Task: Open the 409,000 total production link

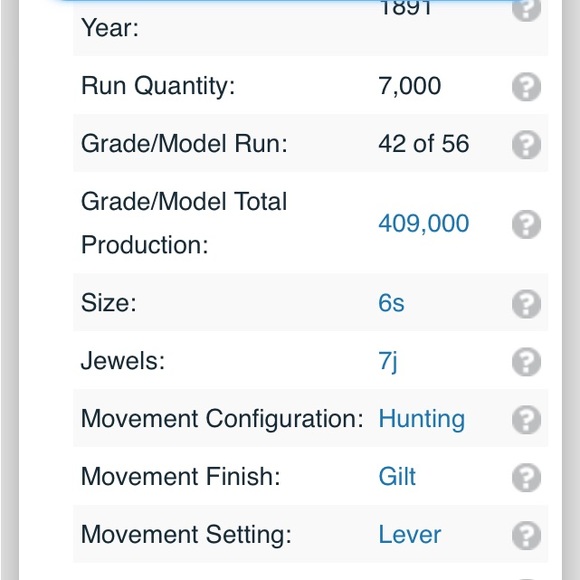Action: coord(424,223)
